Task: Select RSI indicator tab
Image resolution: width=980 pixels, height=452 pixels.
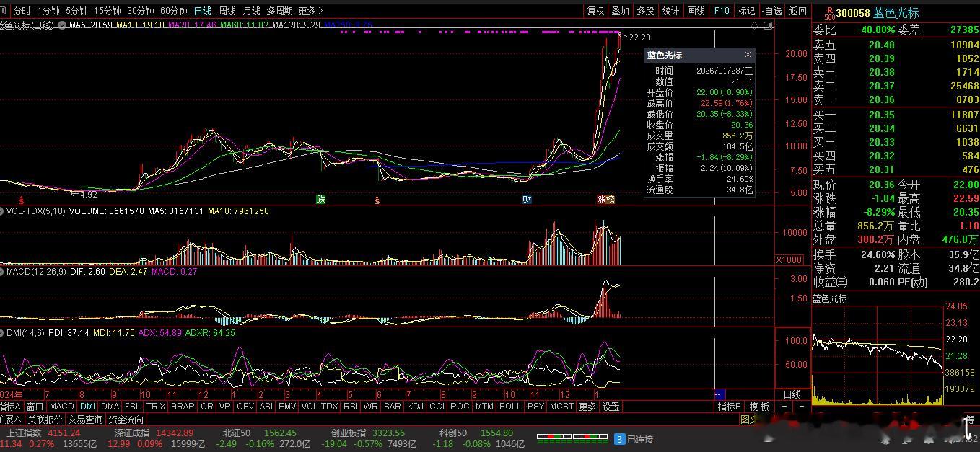Action: pyautogui.click(x=351, y=407)
